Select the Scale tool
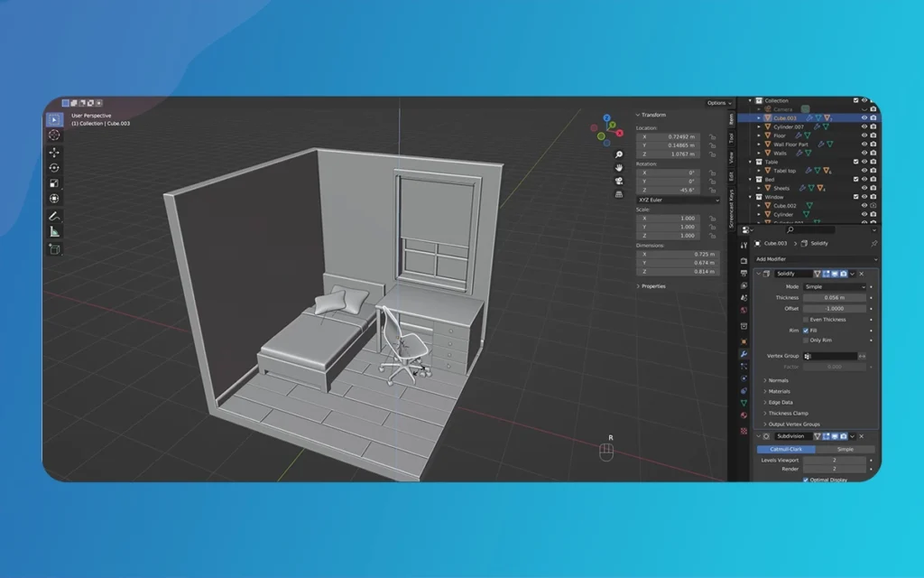The width and height of the screenshot is (924, 578). point(55,182)
